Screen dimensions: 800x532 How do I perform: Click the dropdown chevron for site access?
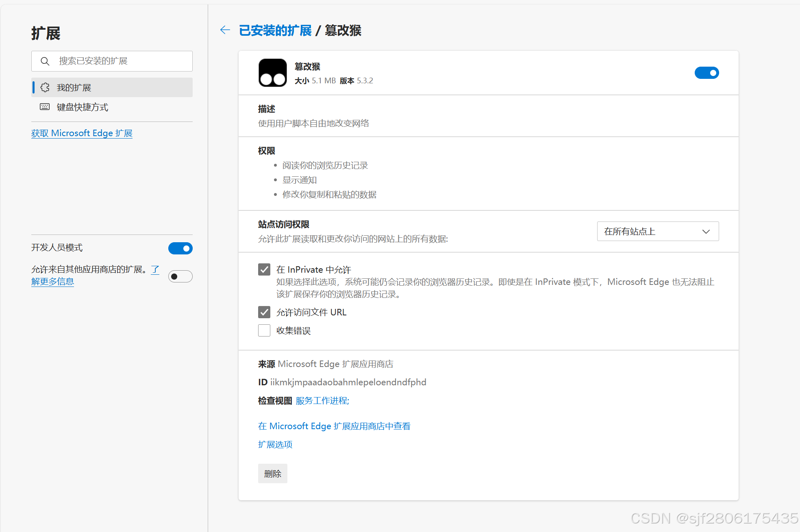click(706, 231)
